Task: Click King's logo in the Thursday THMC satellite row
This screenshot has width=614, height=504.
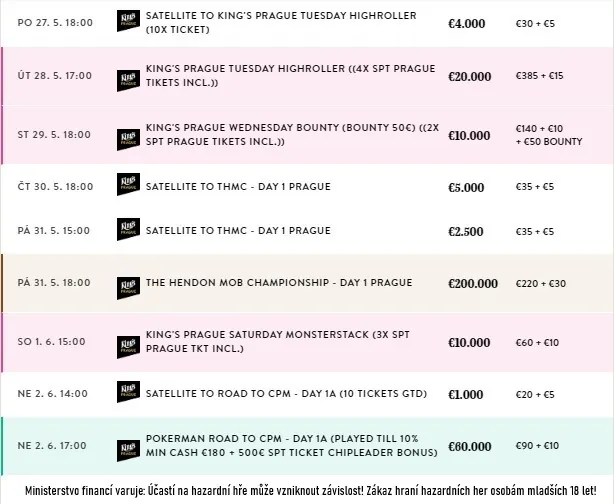Action: coord(128,187)
